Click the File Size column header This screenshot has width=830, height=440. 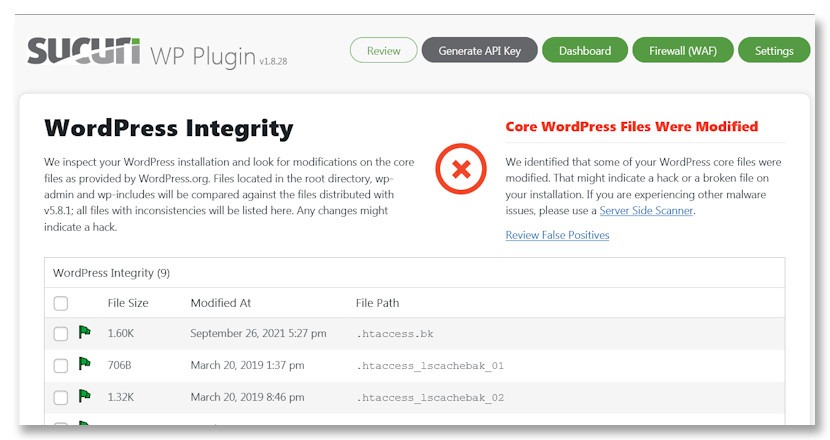pos(128,303)
